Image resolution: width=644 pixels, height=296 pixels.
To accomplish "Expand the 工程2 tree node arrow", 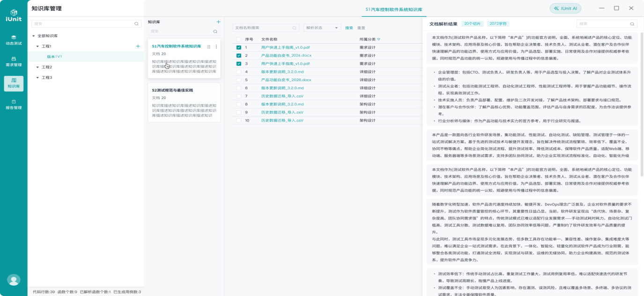I will (37, 67).
